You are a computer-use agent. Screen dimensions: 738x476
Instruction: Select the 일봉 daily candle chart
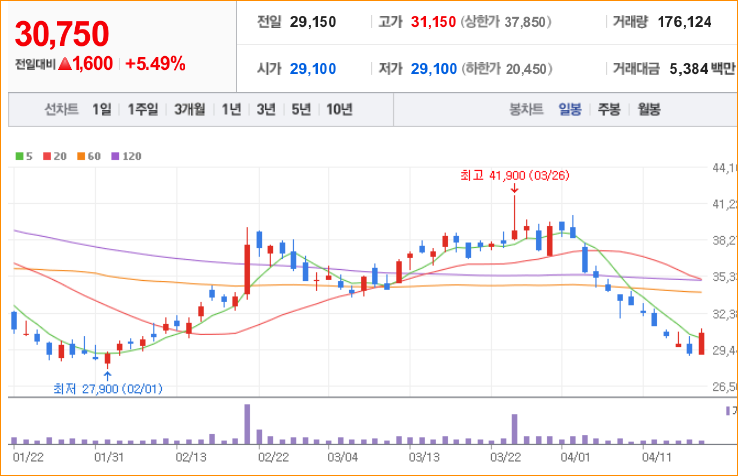570,109
